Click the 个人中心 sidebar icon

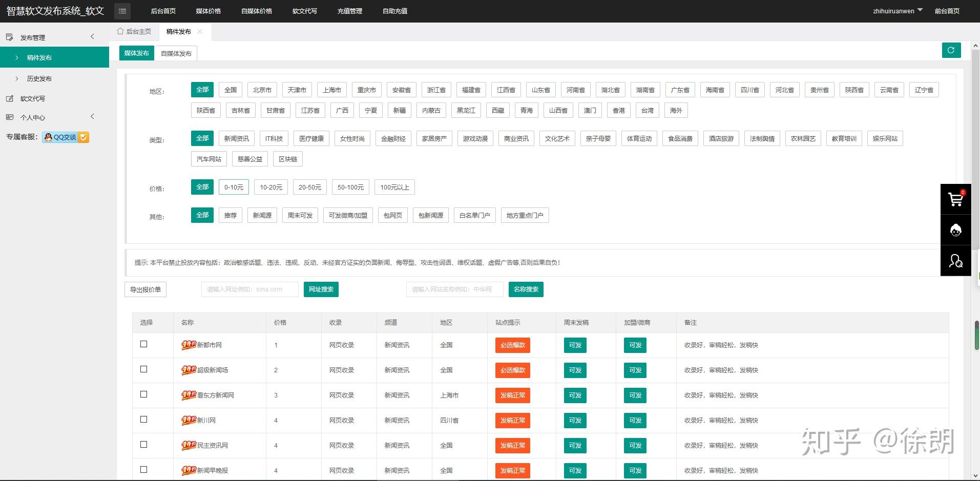(9, 117)
